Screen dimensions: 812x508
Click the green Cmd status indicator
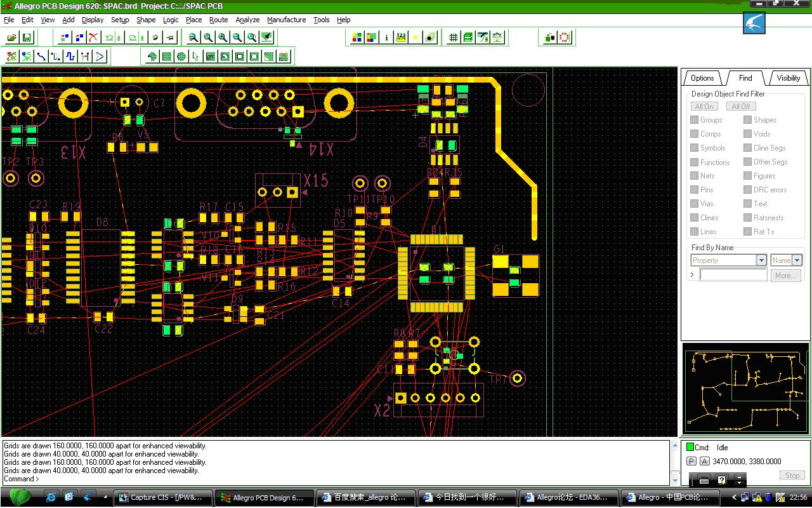click(690, 447)
